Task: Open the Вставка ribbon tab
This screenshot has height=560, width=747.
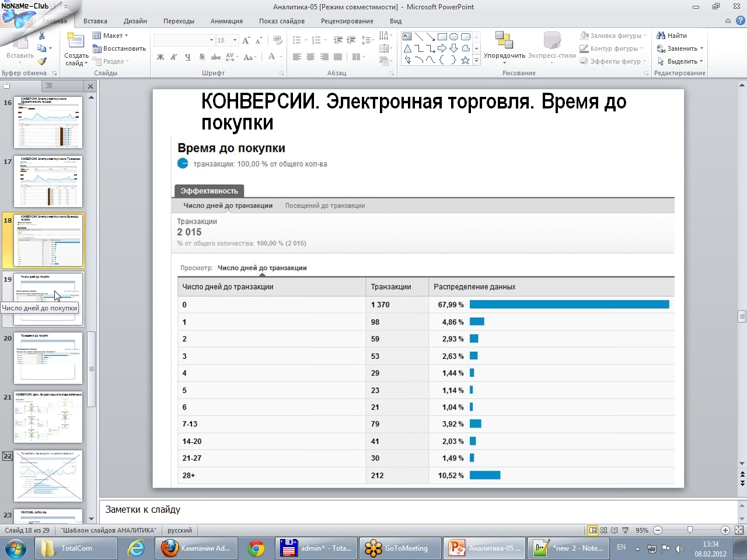Action: [x=95, y=21]
